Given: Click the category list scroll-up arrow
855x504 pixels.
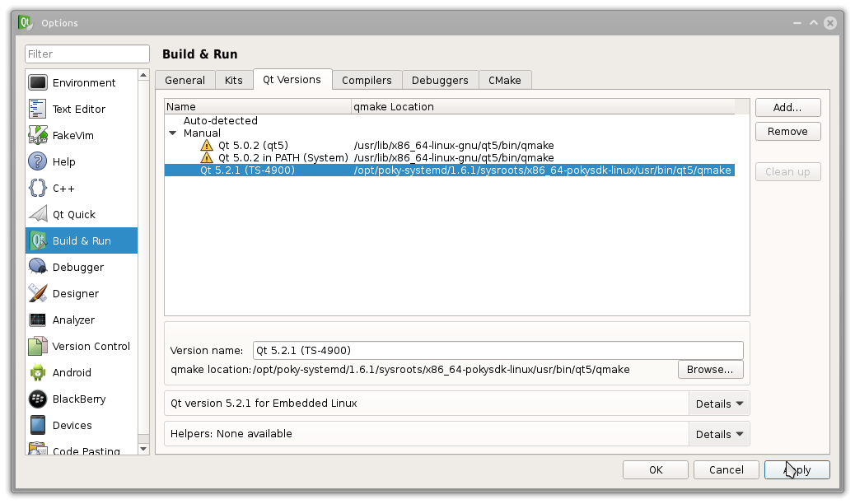Looking at the screenshot, I should (143, 75).
